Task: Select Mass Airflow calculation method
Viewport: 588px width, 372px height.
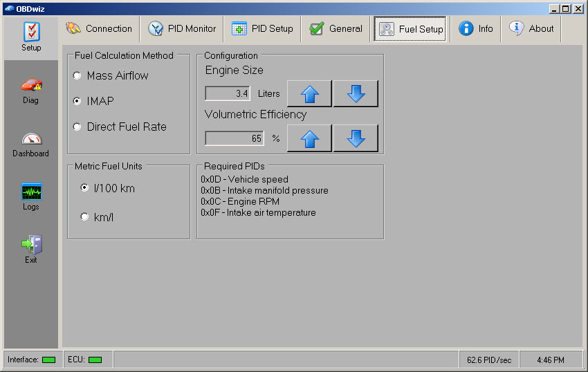Action: [x=77, y=76]
